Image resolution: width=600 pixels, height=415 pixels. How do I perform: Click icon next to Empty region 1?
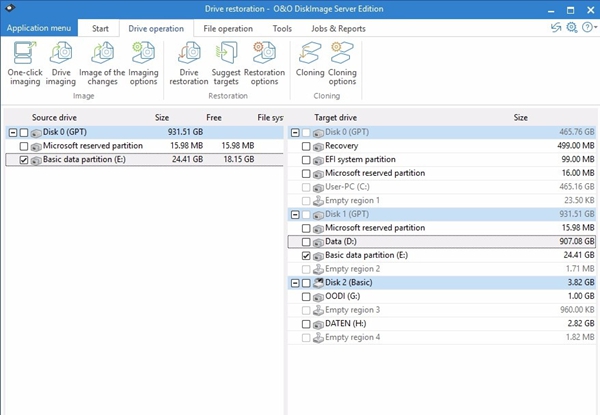(318, 201)
